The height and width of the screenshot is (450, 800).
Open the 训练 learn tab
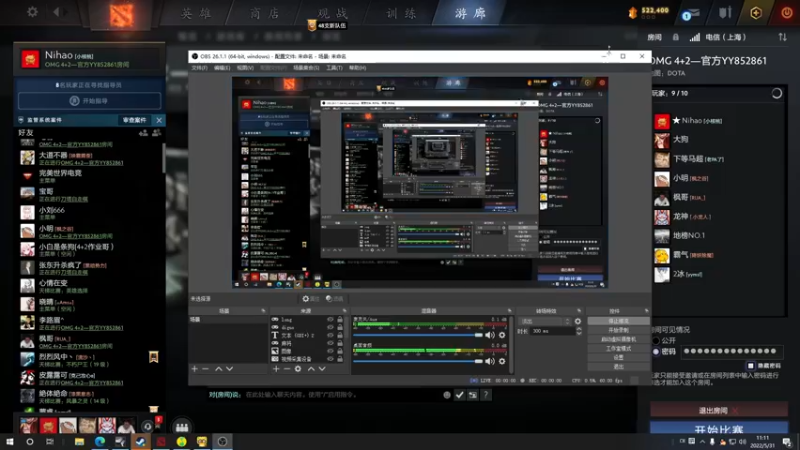[x=401, y=13]
